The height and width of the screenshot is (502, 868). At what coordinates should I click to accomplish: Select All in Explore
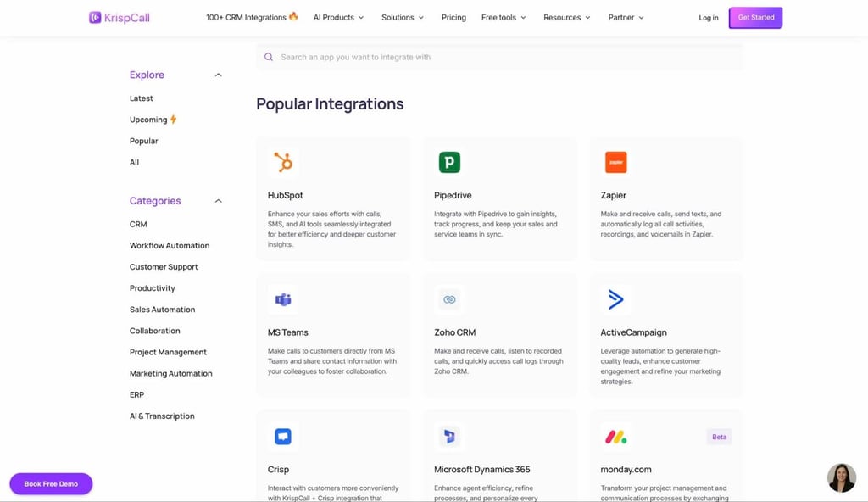point(134,162)
